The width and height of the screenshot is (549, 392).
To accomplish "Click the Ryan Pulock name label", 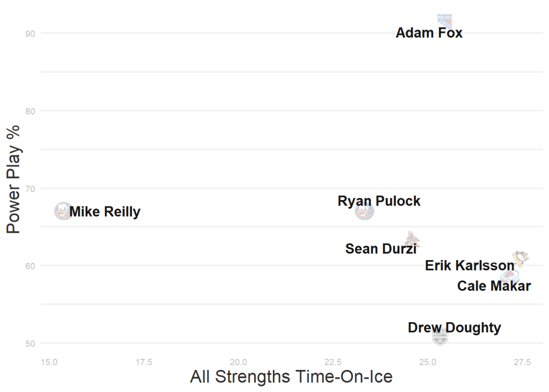I will tap(379, 201).
